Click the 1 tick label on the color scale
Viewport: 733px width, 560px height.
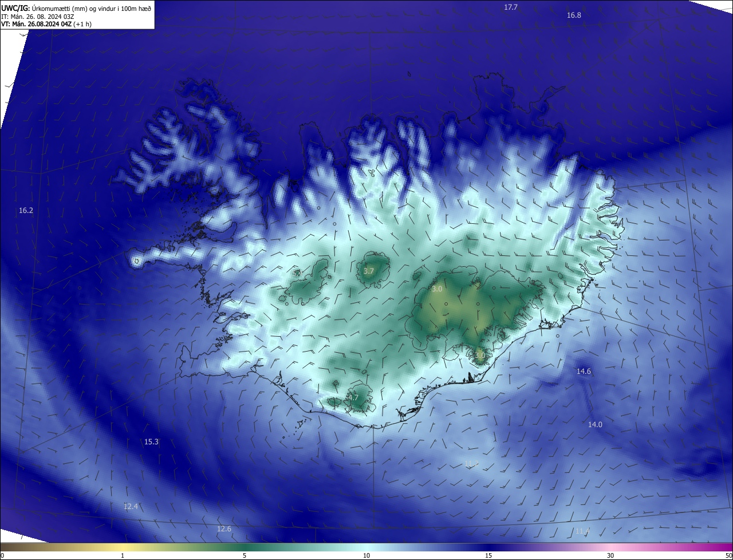pos(123,555)
